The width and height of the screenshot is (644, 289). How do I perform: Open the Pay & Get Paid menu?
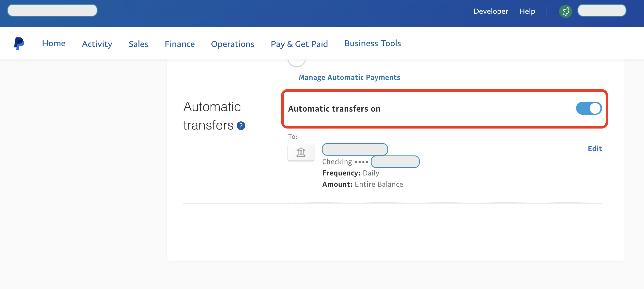coord(299,44)
